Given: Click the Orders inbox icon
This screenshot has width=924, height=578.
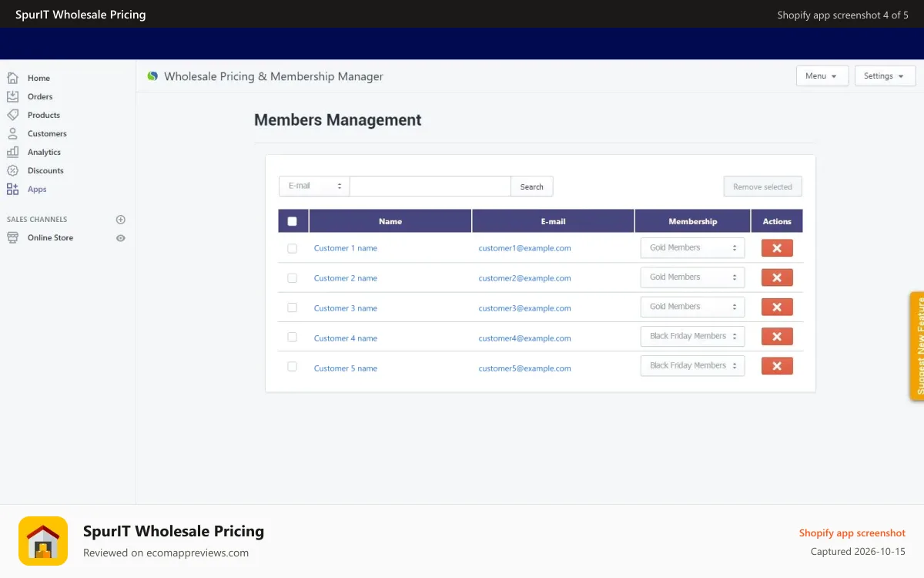Looking at the screenshot, I should pyautogui.click(x=12, y=96).
